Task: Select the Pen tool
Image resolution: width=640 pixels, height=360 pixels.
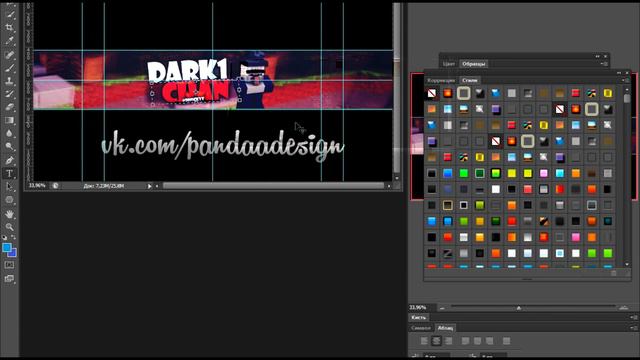Action: (9, 160)
